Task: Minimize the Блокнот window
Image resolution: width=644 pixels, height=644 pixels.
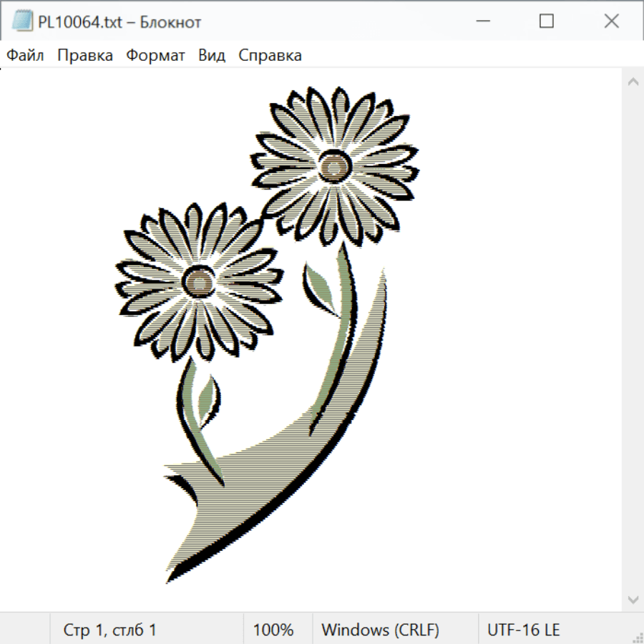Action: coord(482,21)
